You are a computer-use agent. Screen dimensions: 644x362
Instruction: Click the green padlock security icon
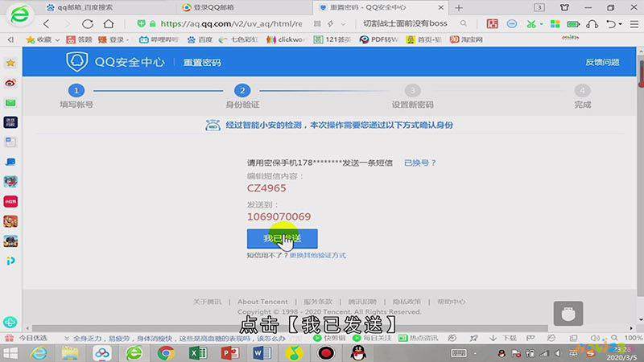pos(152,24)
